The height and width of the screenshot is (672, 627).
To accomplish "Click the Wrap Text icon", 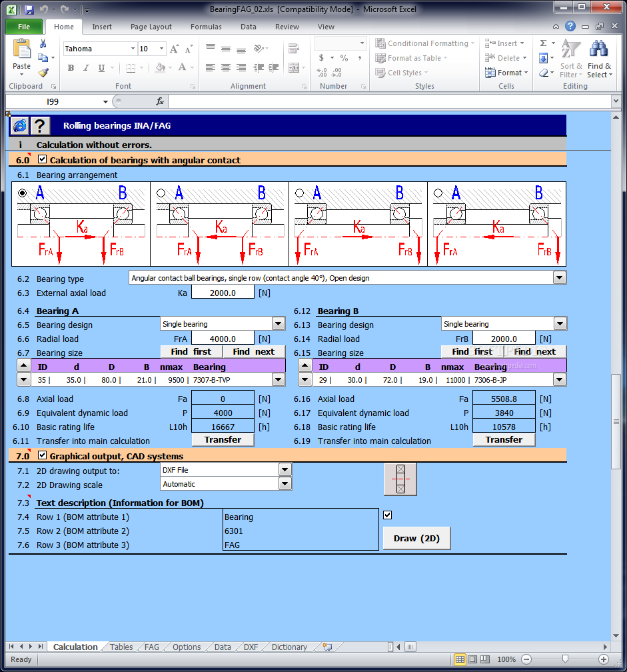I will (294, 49).
